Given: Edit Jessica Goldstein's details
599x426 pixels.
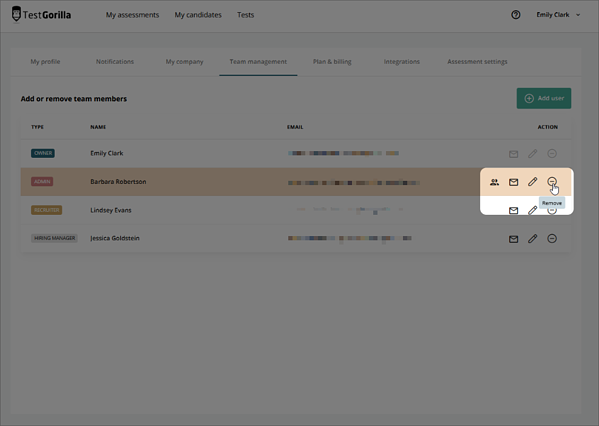Looking at the screenshot, I should [x=533, y=238].
